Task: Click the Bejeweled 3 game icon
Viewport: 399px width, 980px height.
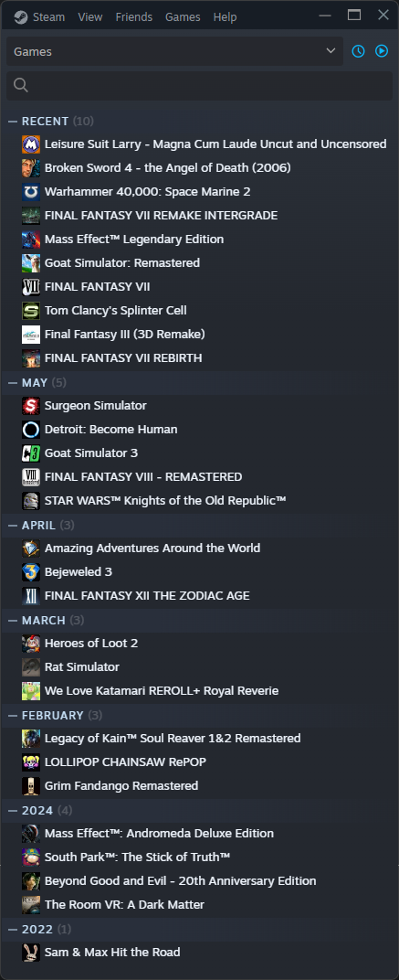Action: [x=31, y=572]
